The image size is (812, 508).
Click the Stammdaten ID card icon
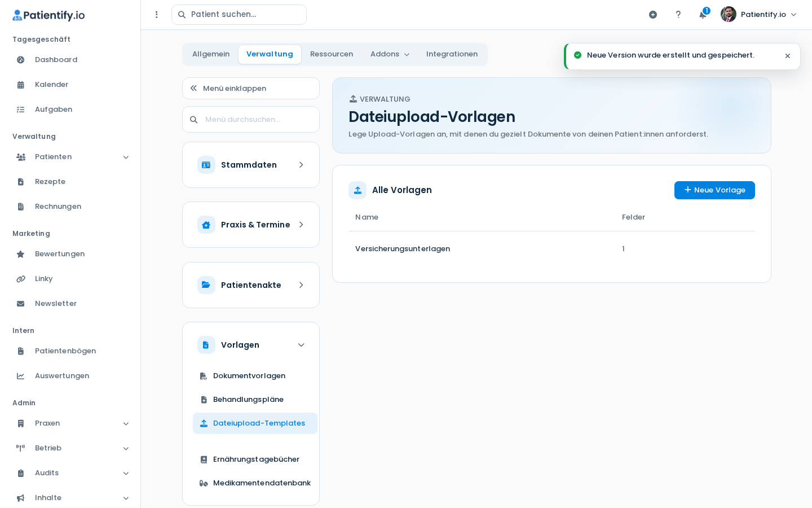(x=206, y=165)
